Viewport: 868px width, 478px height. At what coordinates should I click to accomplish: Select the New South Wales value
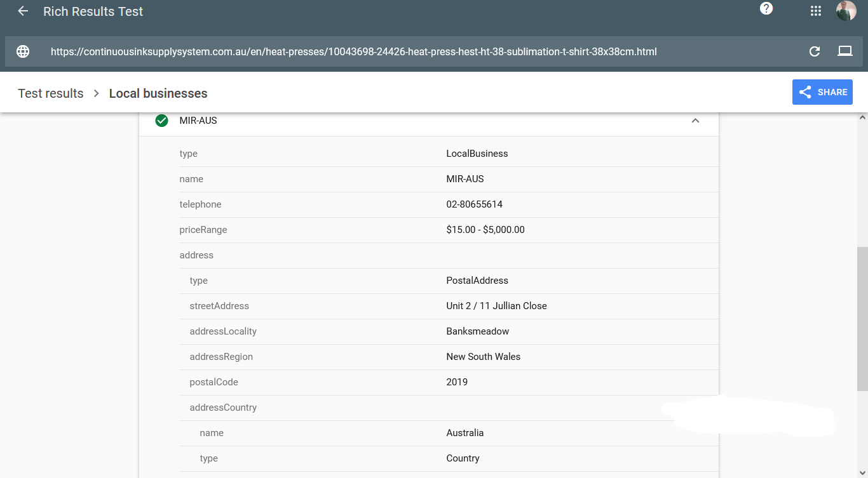484,357
